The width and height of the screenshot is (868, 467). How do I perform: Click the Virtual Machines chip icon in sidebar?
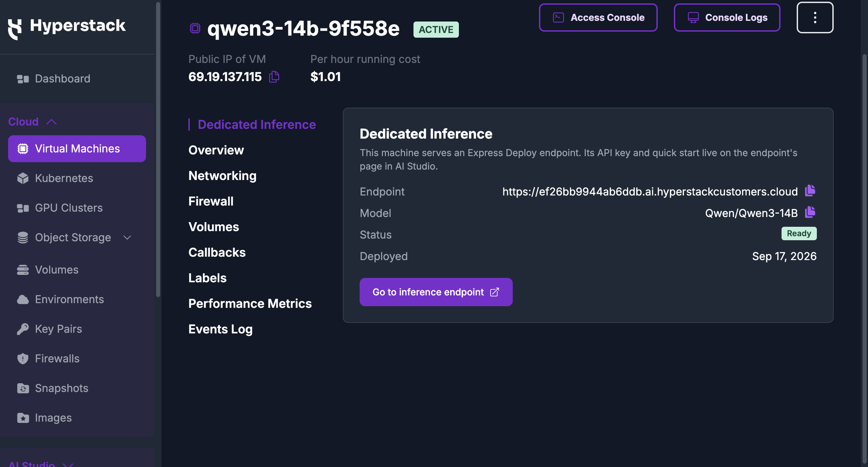pyautogui.click(x=23, y=149)
